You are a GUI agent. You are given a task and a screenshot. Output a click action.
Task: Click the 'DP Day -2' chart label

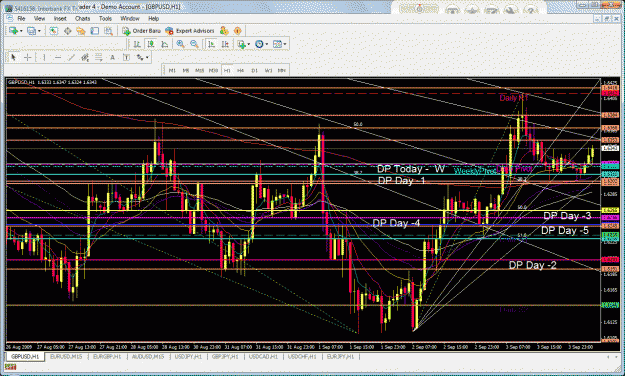pyautogui.click(x=533, y=265)
